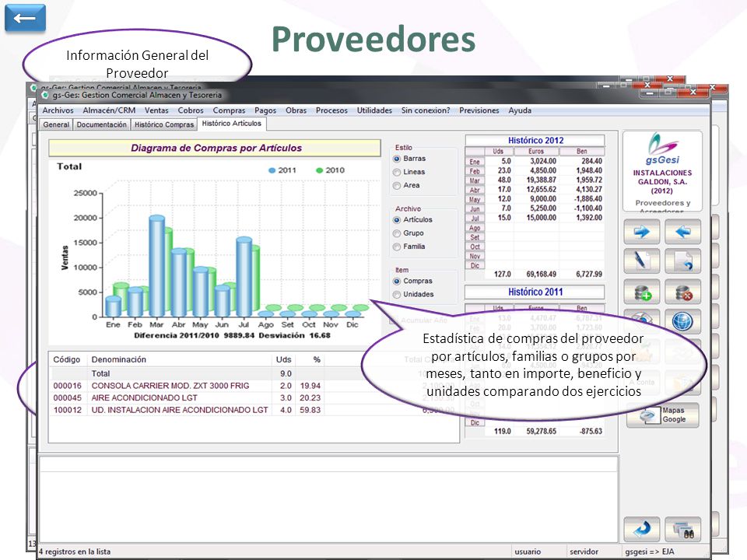The image size is (747, 560).
Task: Click the blue curved return arrow icon
Action: [x=641, y=529]
